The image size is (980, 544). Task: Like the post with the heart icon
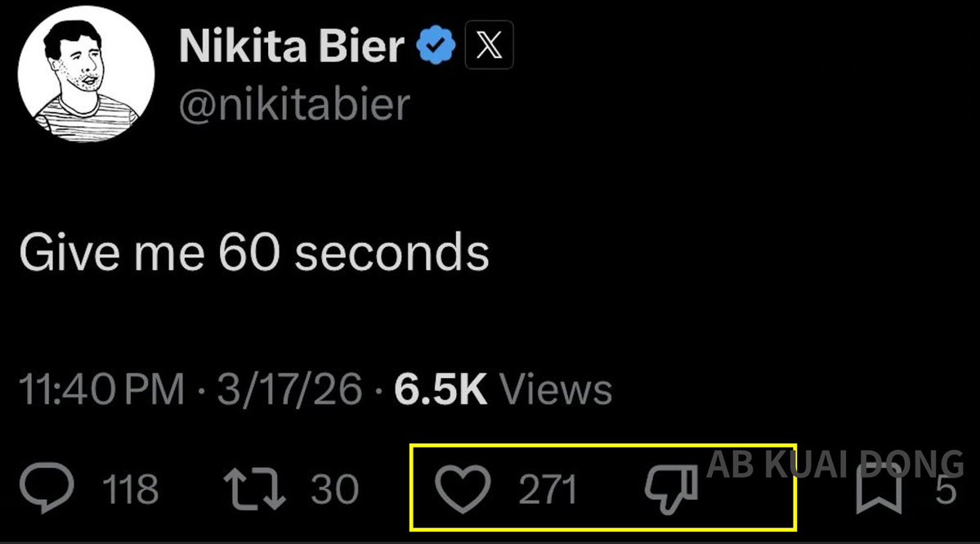(463, 489)
